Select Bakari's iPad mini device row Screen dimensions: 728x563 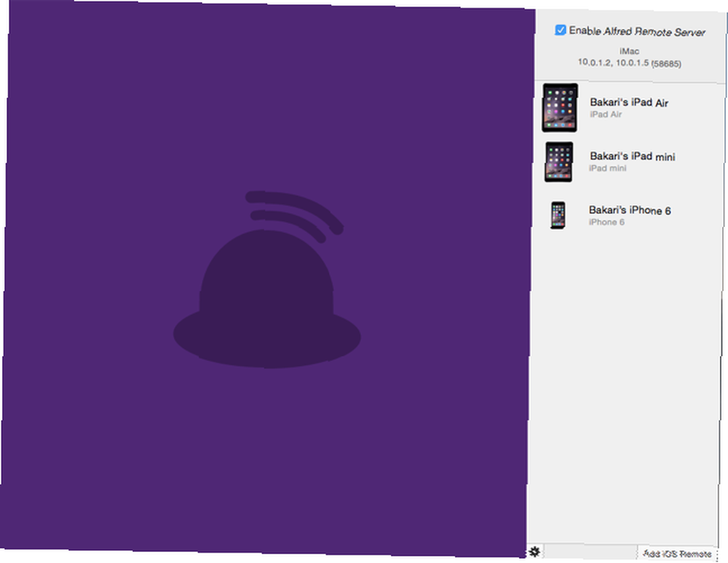point(630,162)
